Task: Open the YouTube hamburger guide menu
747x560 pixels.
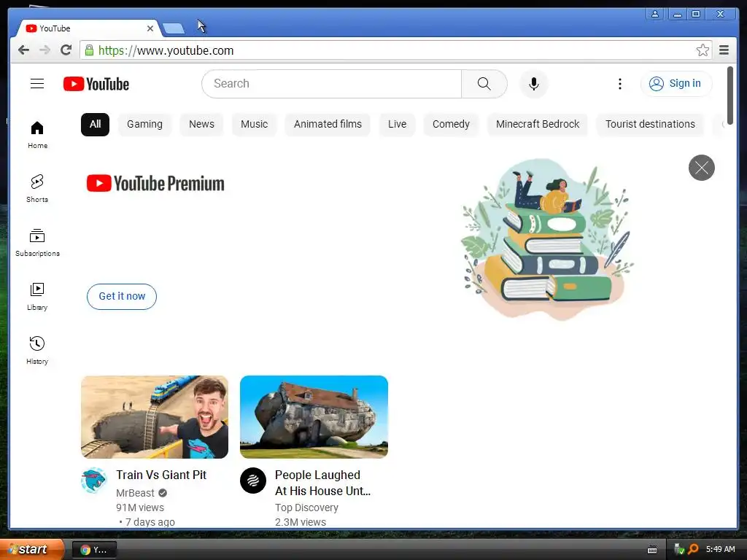Action: click(37, 84)
